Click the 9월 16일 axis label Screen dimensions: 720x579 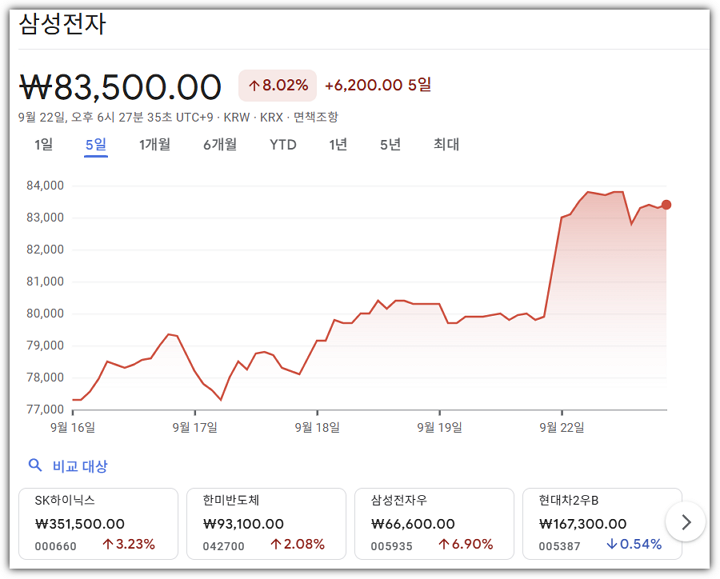(73, 427)
